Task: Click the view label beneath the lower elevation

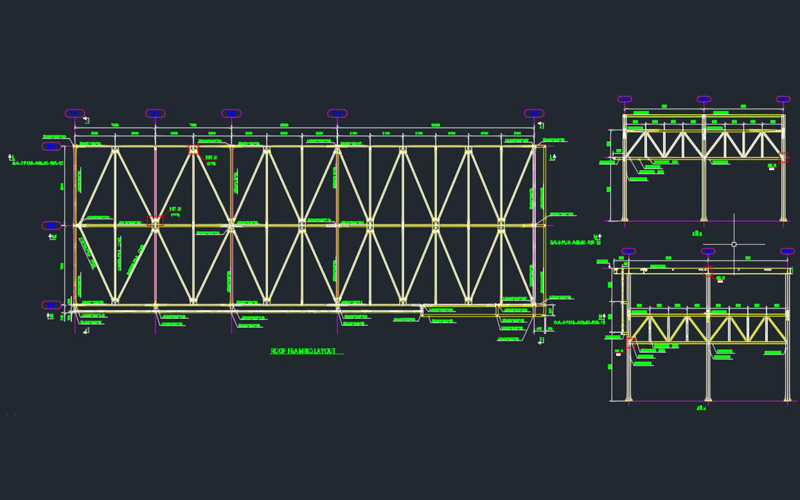Action: [701, 409]
